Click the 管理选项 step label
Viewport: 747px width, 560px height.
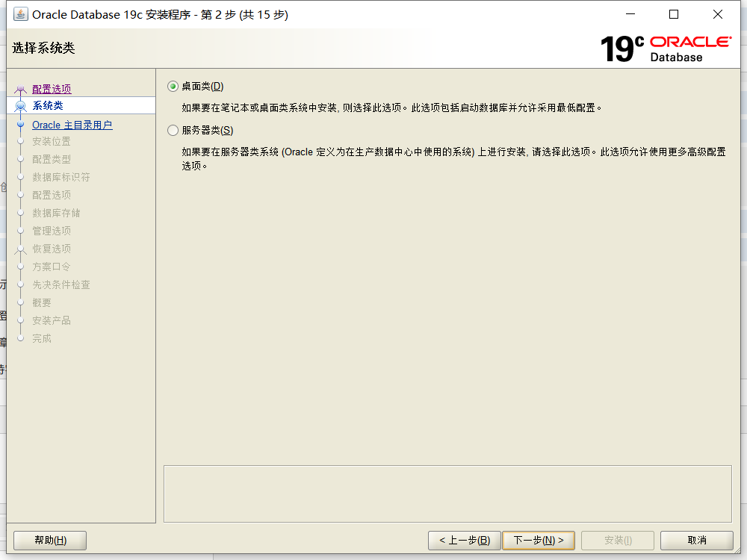tap(52, 231)
